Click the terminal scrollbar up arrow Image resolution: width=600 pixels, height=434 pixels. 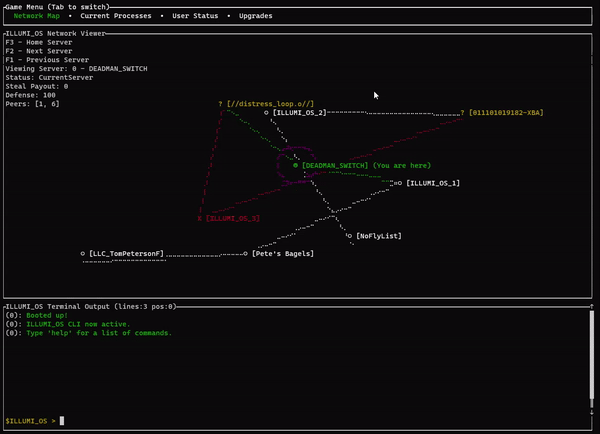coord(592,307)
